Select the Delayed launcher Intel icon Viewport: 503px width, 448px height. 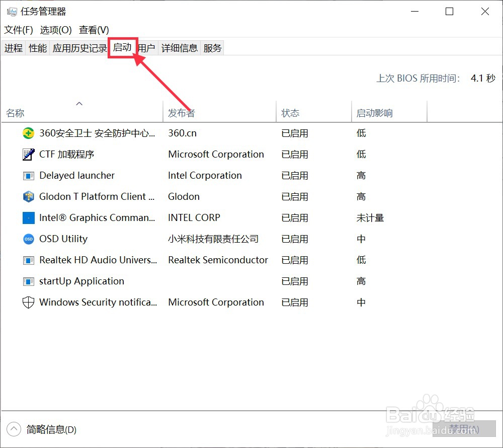coord(28,175)
